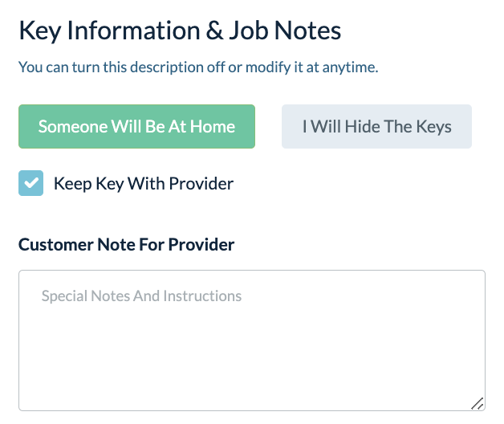Click the word anytime in the blue description
This screenshot has width=504, height=424.
click(352, 67)
